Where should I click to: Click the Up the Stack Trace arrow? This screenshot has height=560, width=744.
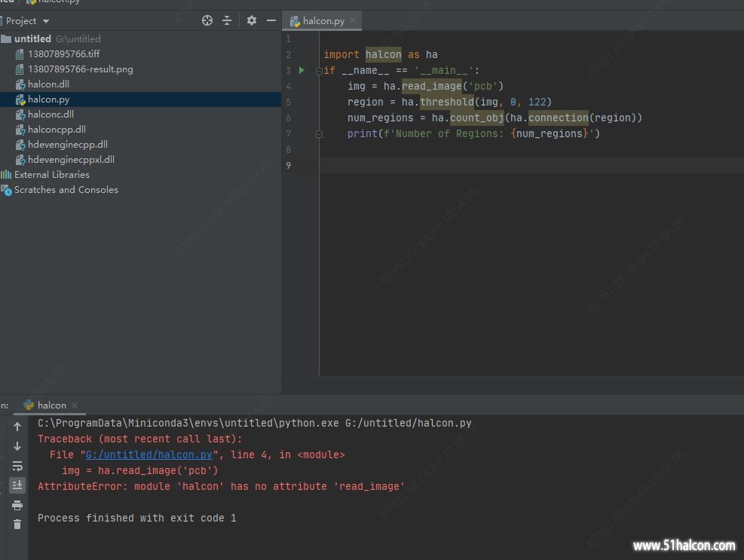(x=17, y=427)
